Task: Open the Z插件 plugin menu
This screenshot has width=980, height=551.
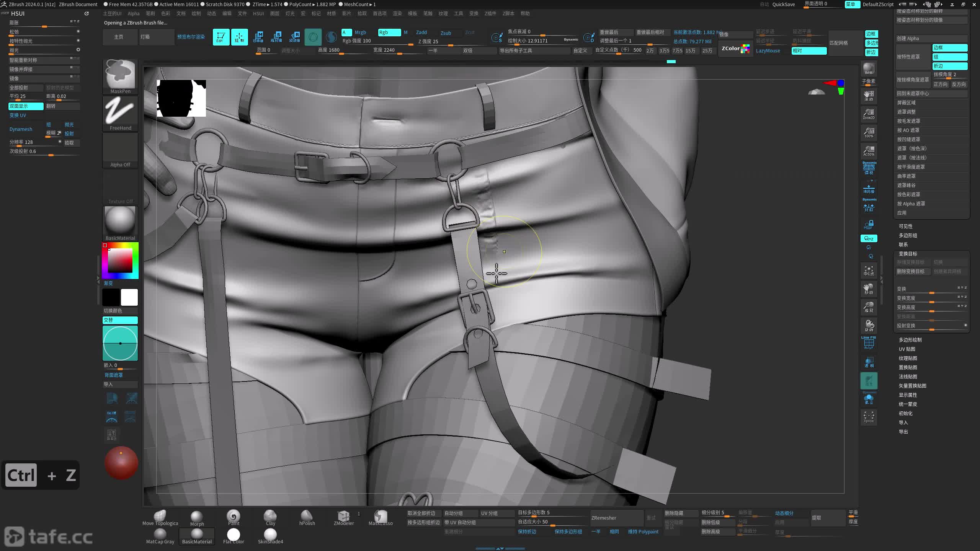Action: tap(490, 13)
